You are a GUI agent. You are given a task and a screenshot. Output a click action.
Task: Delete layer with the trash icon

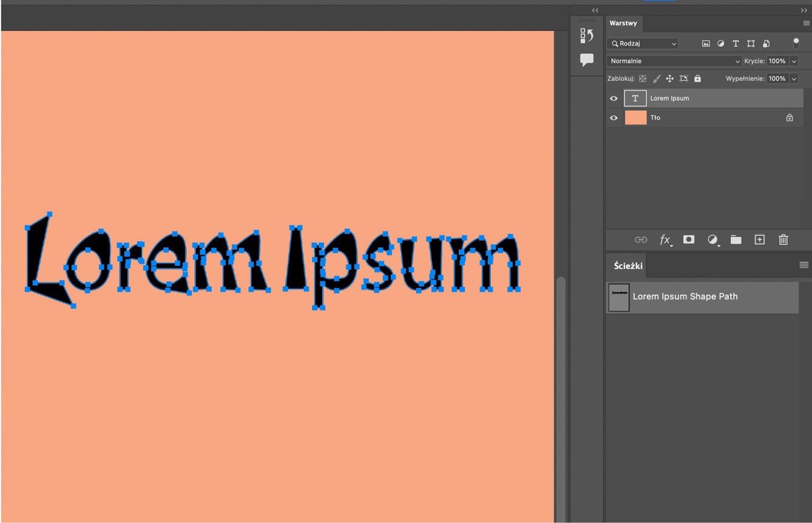coord(783,240)
